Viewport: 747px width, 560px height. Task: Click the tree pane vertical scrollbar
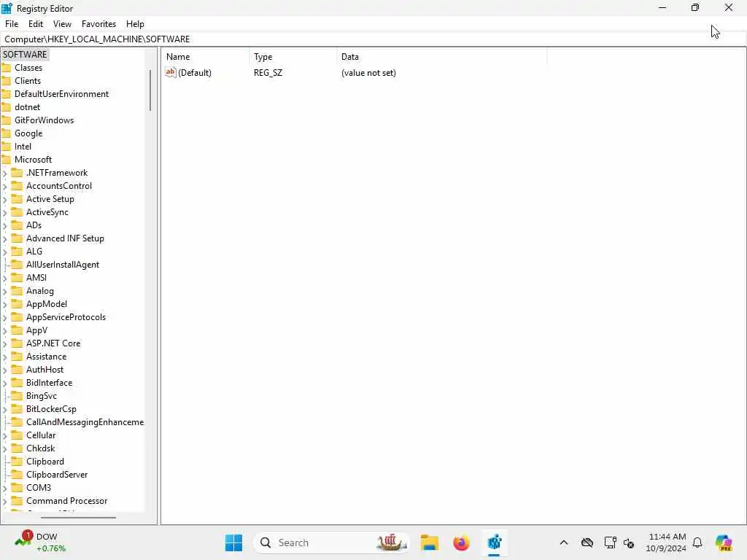[150, 90]
